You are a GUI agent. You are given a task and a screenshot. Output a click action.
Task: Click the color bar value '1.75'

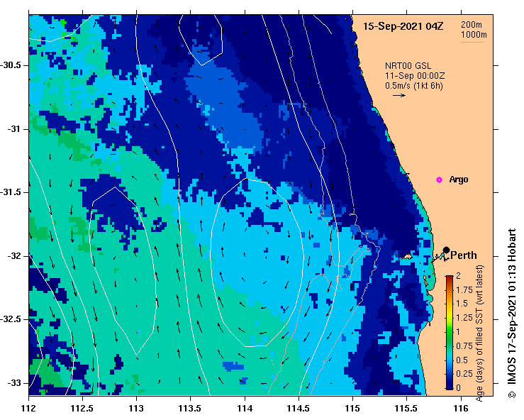(x=464, y=290)
